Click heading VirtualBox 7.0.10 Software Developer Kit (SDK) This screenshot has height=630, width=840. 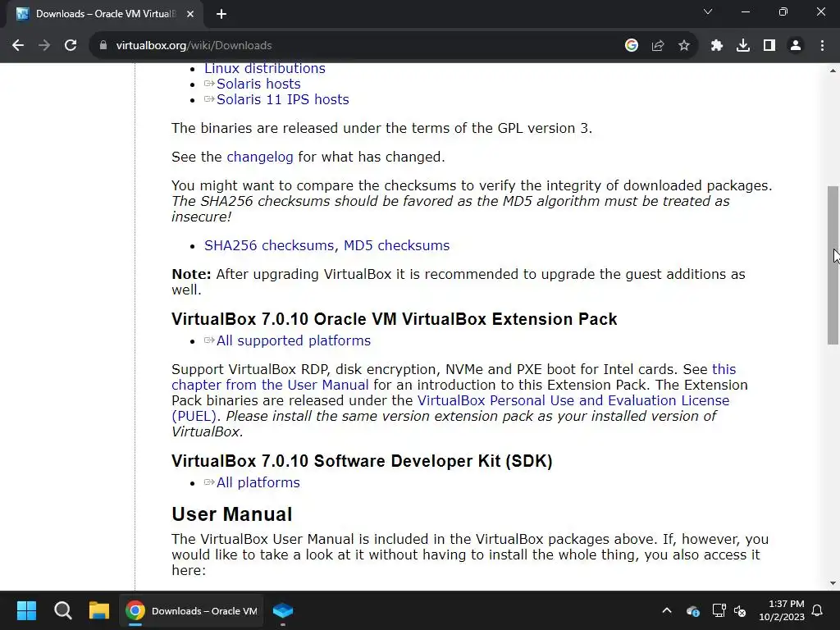tap(362, 461)
